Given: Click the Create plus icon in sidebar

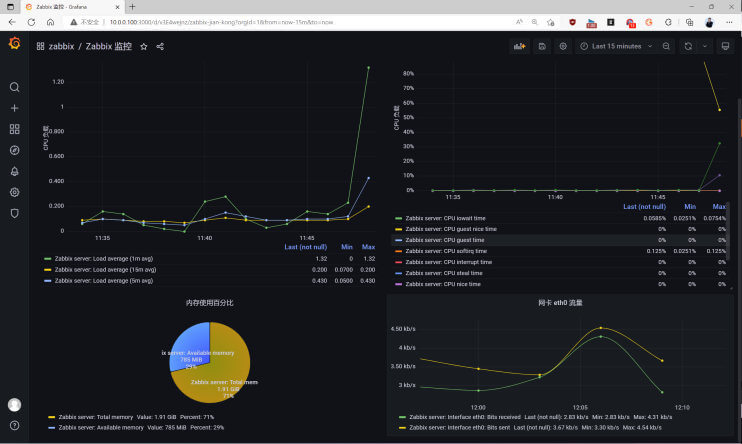Looking at the screenshot, I should (x=15, y=108).
